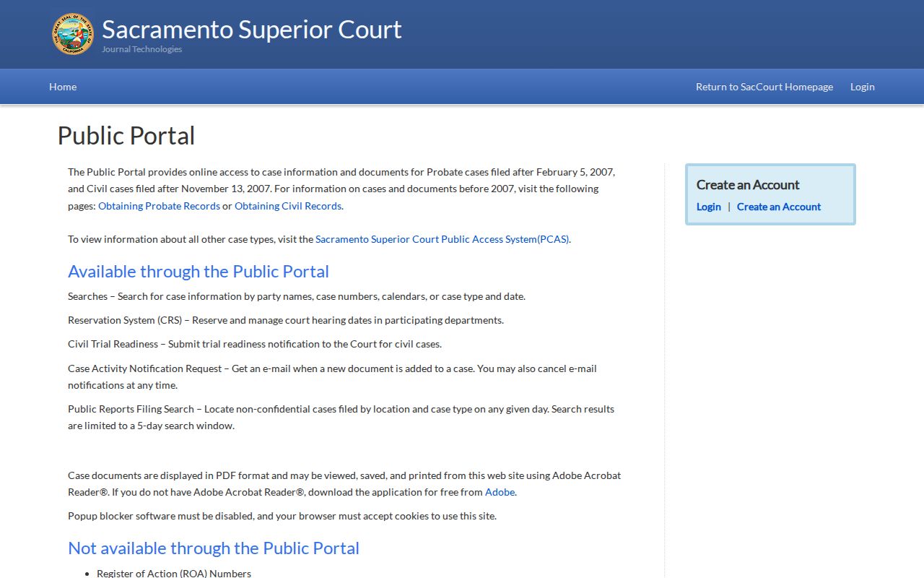The image size is (924, 578).
Task: Follow the Obtaining Probate Records link
Action: pyautogui.click(x=159, y=206)
